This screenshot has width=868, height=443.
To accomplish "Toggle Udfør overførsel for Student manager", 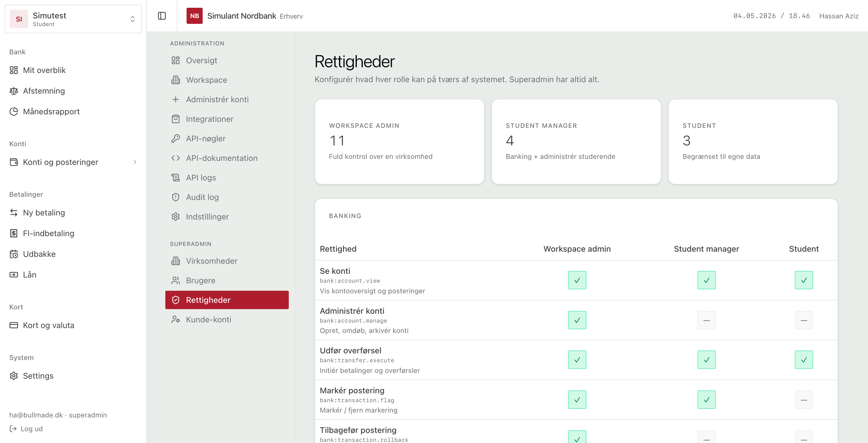I will (x=706, y=360).
